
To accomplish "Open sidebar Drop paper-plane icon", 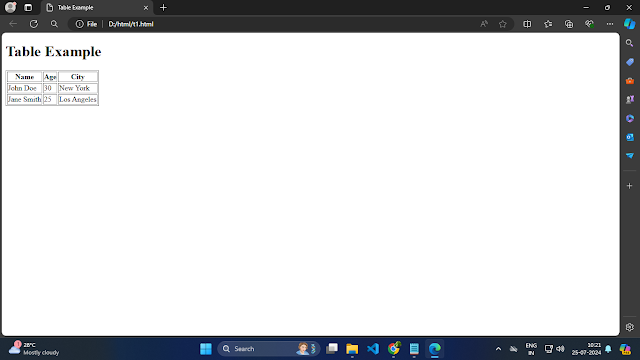I will tap(630, 156).
